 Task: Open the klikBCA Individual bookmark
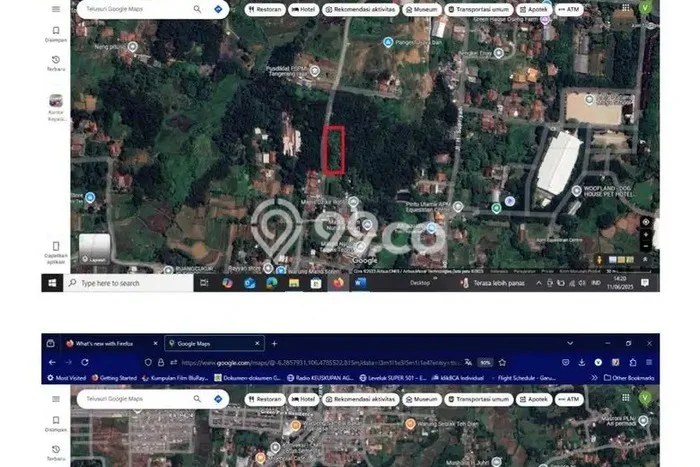tap(458, 378)
